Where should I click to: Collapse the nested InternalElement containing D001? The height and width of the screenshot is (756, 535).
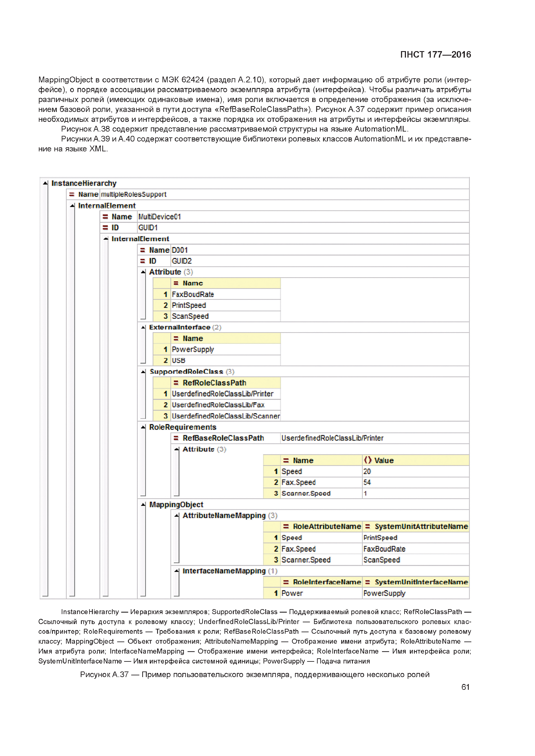click(x=106, y=239)
